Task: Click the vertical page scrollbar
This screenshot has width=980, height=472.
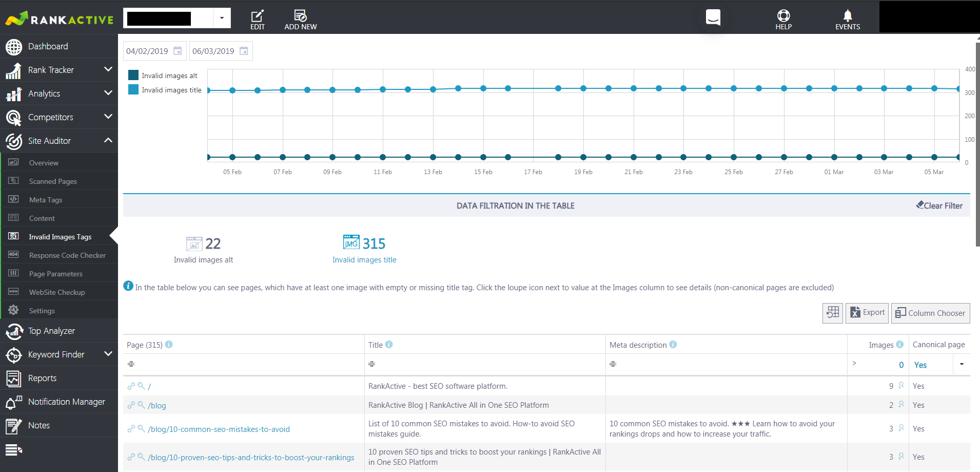Action: (x=977, y=144)
